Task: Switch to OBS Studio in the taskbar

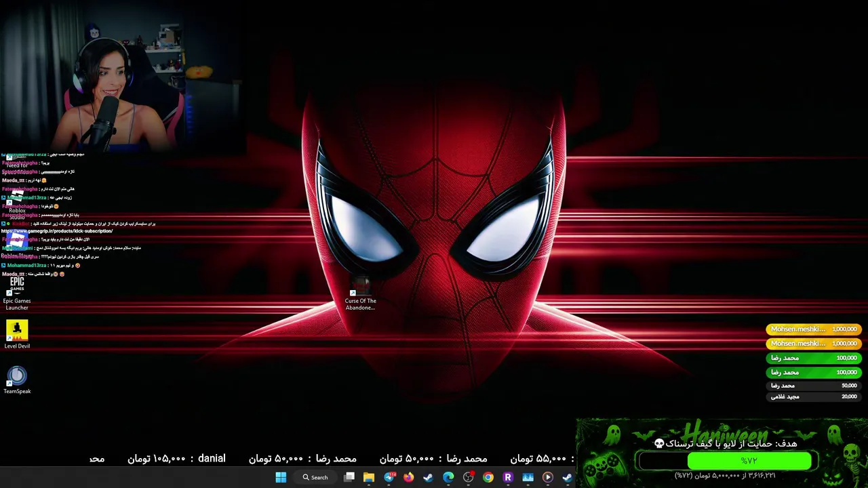Action: click(468, 477)
